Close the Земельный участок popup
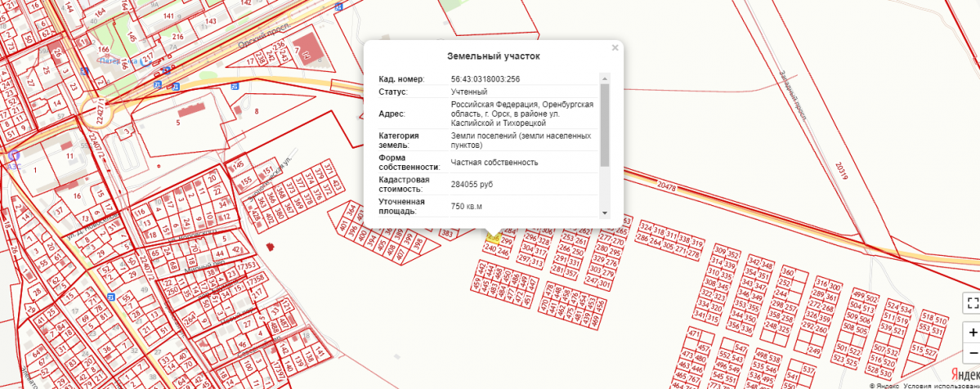The height and width of the screenshot is (389, 980). pos(615,48)
